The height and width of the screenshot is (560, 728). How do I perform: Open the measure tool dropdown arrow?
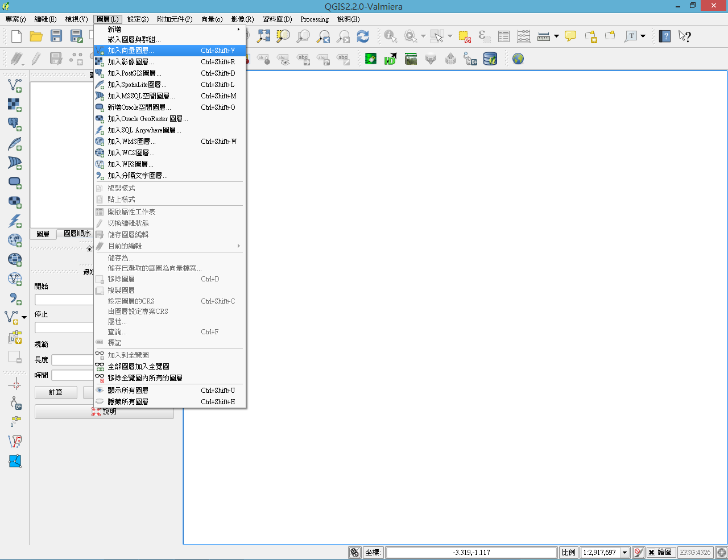tap(556, 36)
